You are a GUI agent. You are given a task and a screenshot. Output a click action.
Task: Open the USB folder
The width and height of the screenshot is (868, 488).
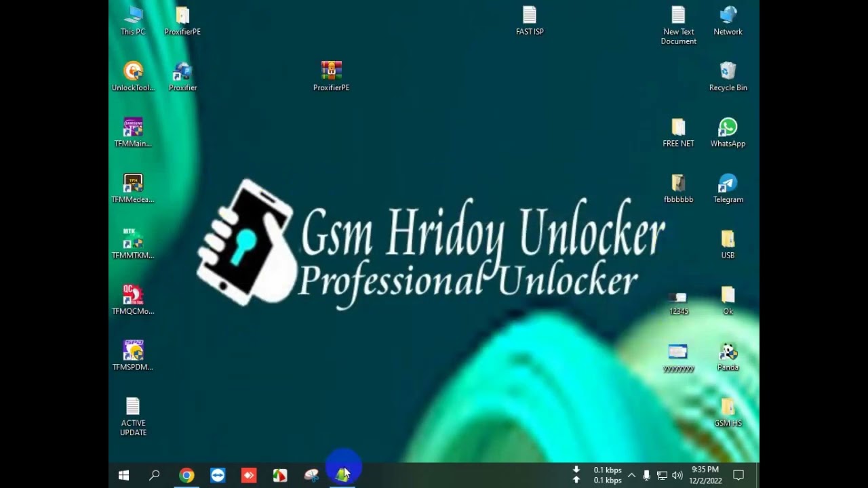point(728,244)
